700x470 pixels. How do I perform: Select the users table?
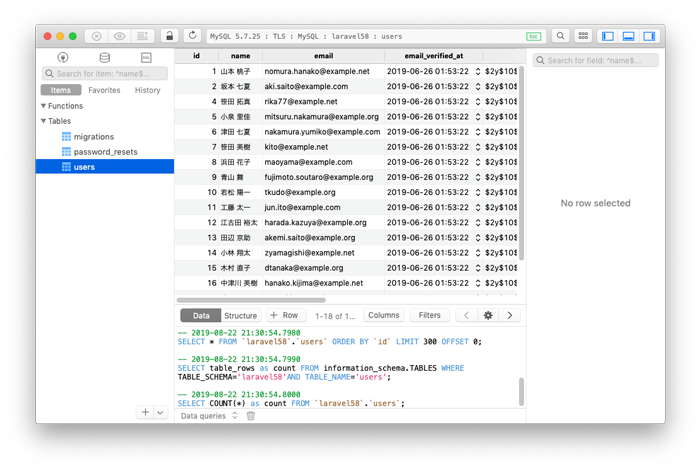pyautogui.click(x=105, y=167)
